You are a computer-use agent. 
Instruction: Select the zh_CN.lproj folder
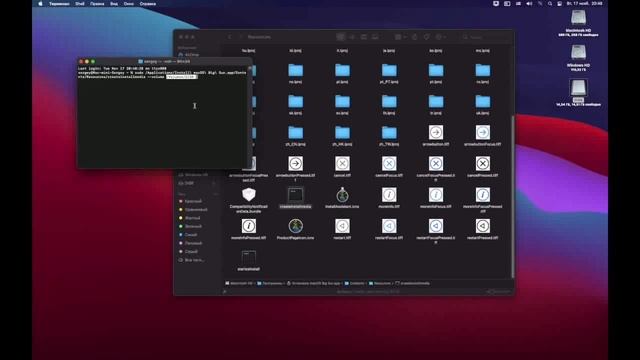click(x=296, y=136)
